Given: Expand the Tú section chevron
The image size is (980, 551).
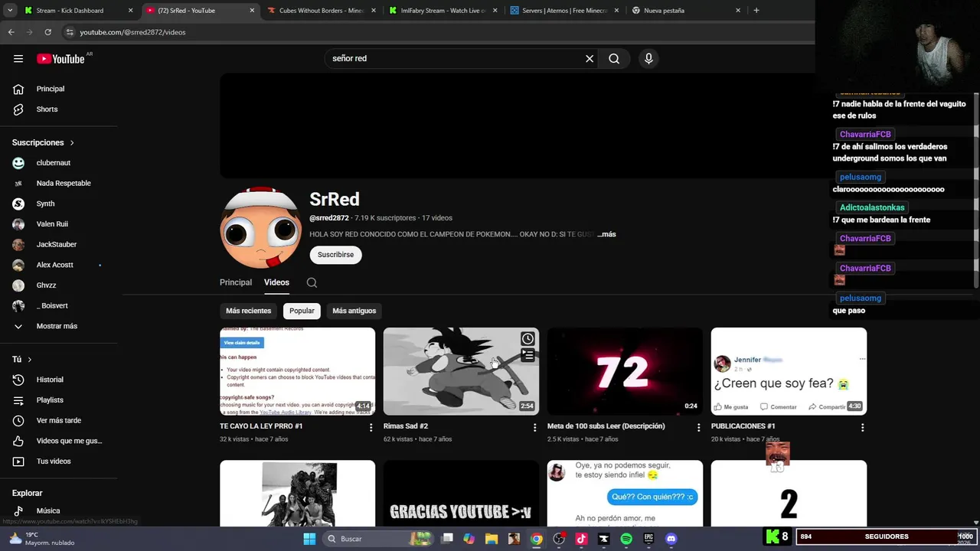Looking at the screenshot, I should [x=29, y=360].
